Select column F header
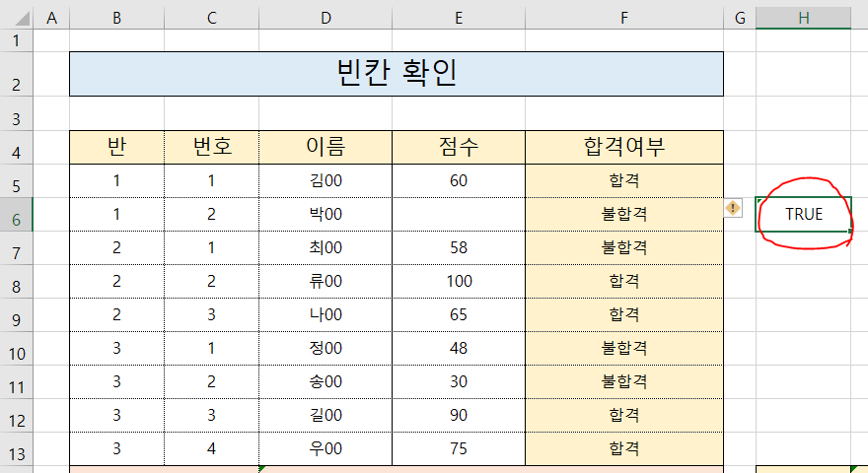Image resolution: width=868 pixels, height=473 pixels. pyautogui.click(x=623, y=19)
